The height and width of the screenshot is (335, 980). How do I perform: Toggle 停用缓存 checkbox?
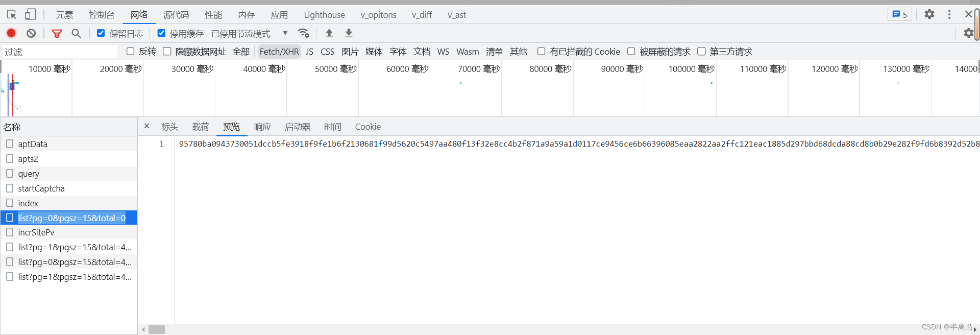pos(161,33)
